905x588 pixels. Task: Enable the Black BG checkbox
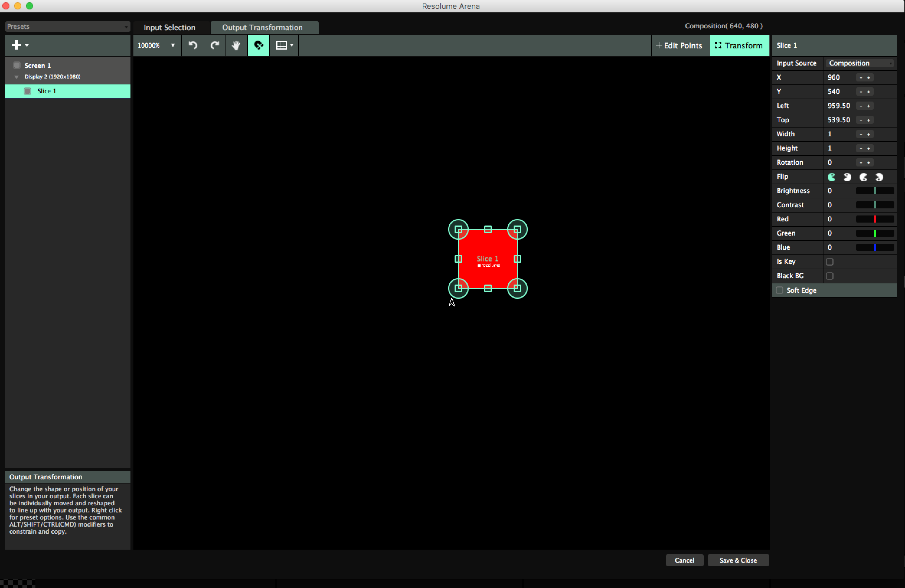tap(830, 276)
